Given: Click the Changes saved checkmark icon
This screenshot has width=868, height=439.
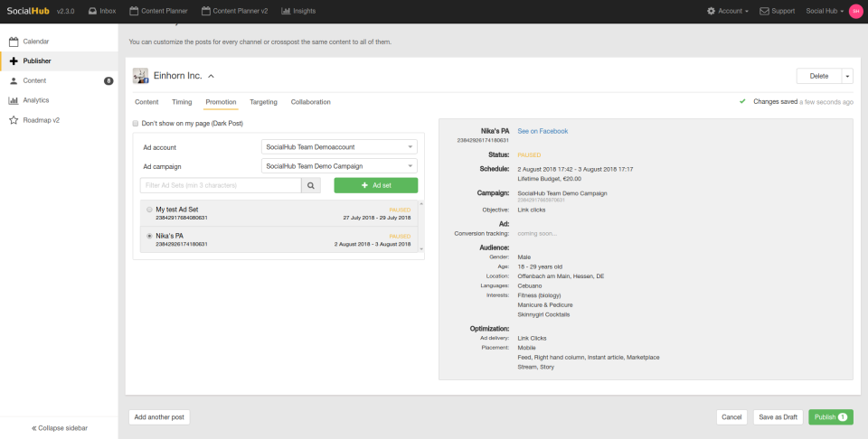Looking at the screenshot, I should 742,102.
